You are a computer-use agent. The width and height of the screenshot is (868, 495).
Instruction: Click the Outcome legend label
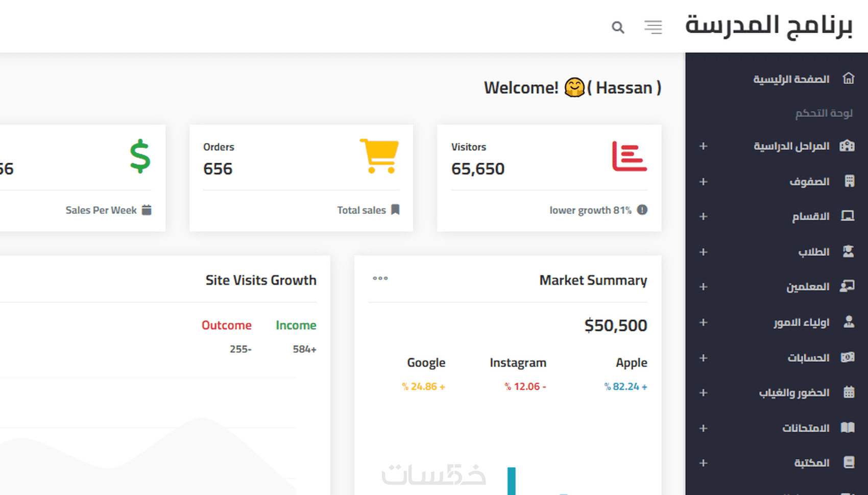226,325
